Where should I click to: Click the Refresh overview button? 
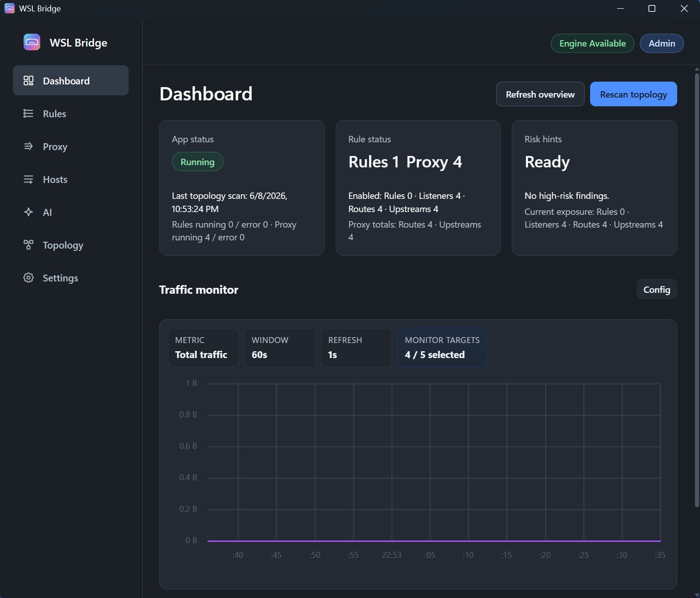[x=540, y=94]
